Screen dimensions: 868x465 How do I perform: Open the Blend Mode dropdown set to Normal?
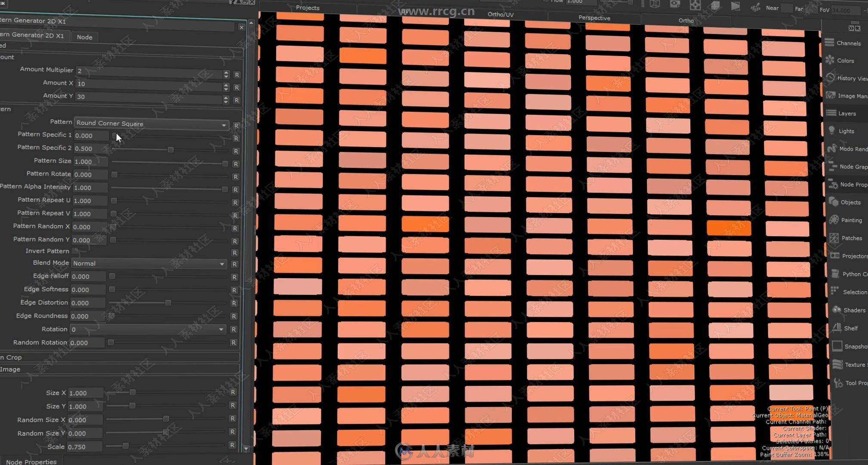(149, 263)
